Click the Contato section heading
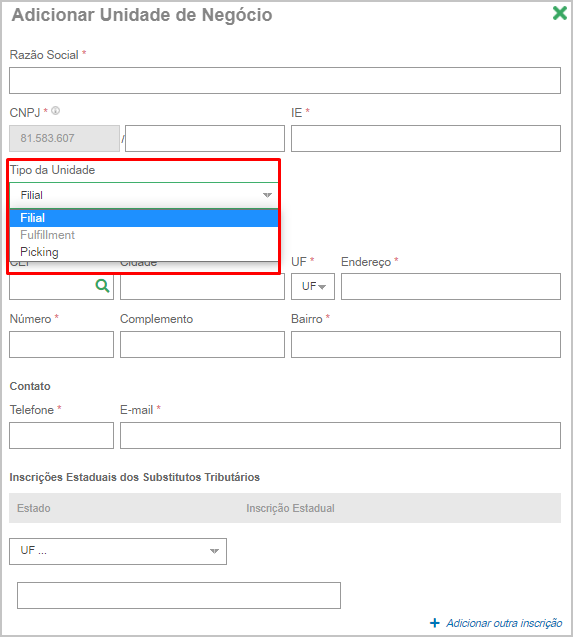This screenshot has height=637, width=573. [x=30, y=386]
